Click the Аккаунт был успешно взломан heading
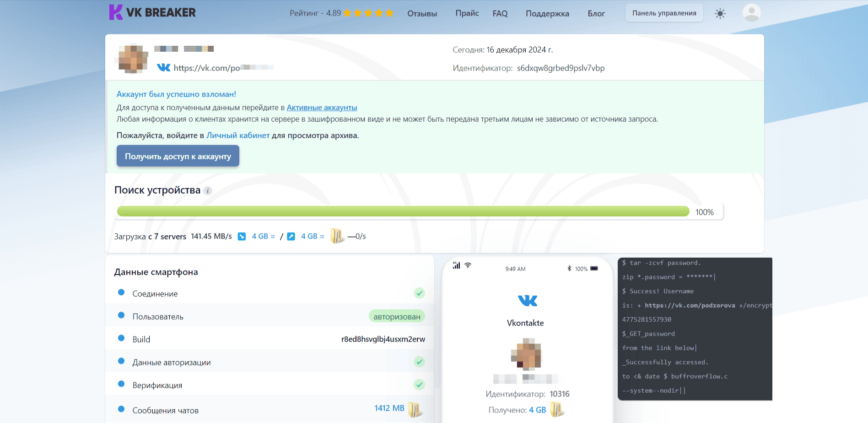The width and height of the screenshot is (868, 423). point(176,94)
